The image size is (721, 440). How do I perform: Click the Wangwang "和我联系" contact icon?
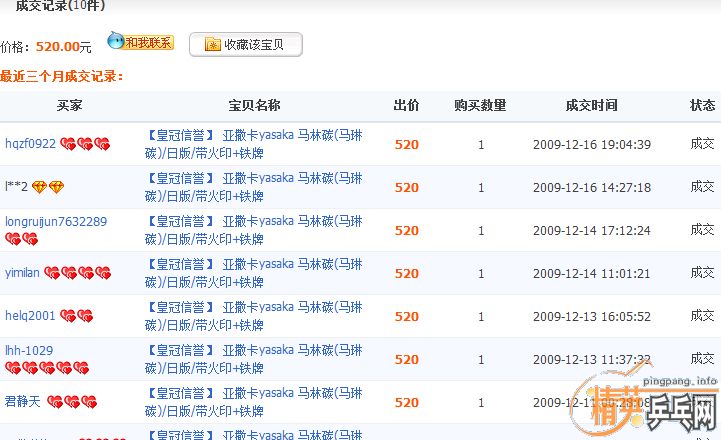coord(140,42)
